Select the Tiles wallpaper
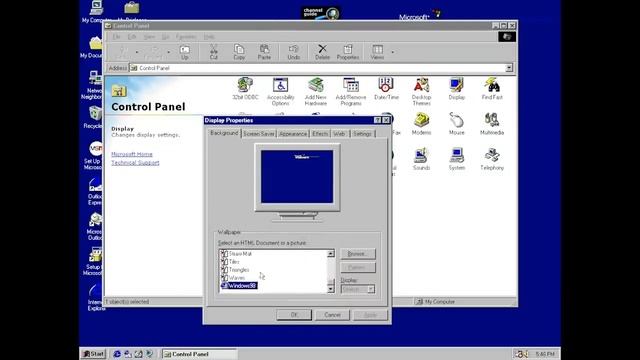The width and height of the screenshot is (640, 360). point(231,262)
